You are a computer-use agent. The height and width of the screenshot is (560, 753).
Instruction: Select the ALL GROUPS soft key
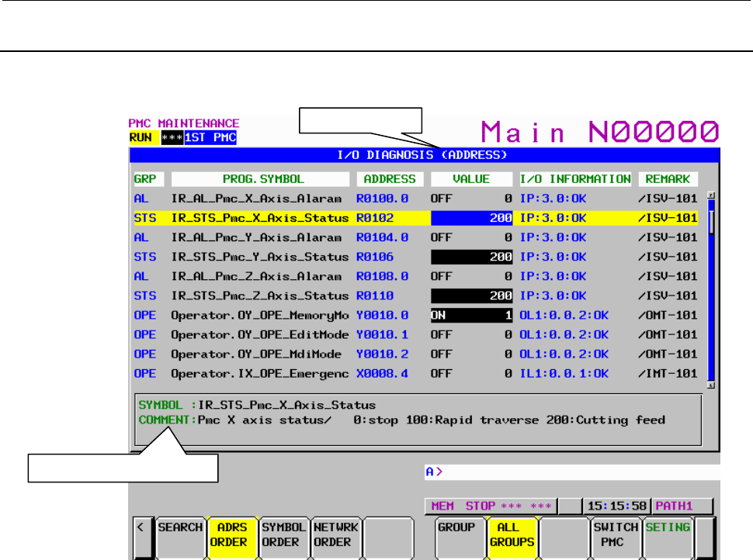tap(512, 538)
